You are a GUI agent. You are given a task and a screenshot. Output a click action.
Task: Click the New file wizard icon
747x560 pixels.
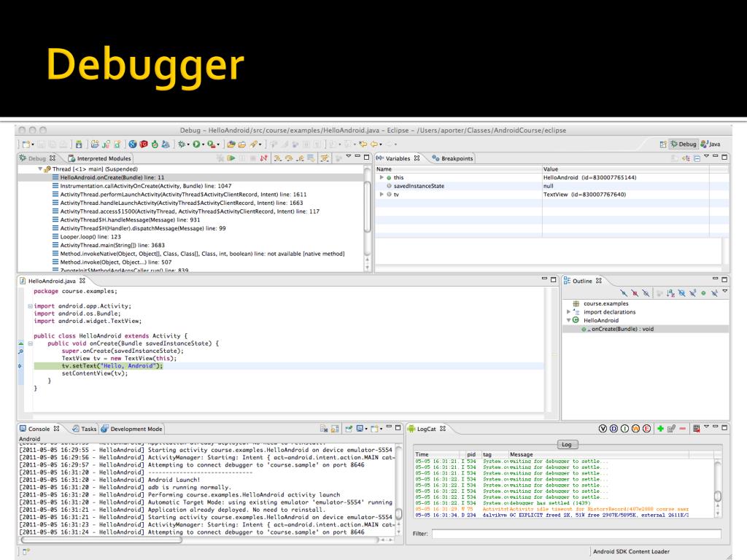click(x=27, y=144)
